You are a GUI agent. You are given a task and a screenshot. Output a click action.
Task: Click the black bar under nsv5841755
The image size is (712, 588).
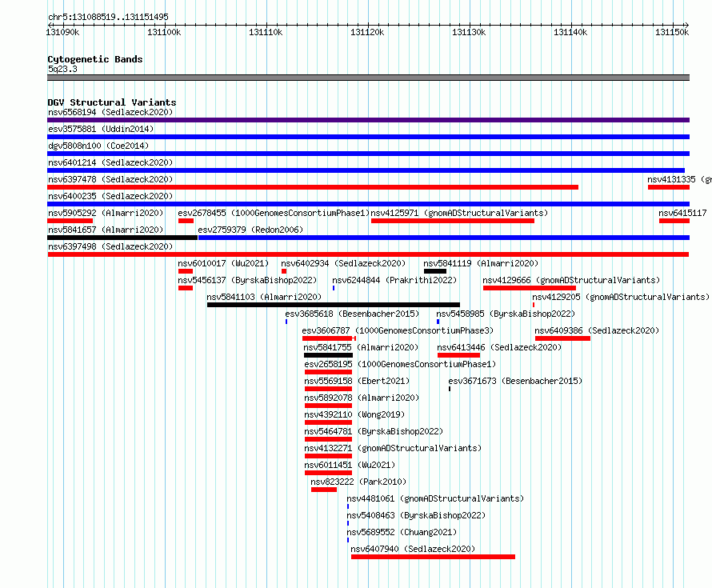click(328, 355)
